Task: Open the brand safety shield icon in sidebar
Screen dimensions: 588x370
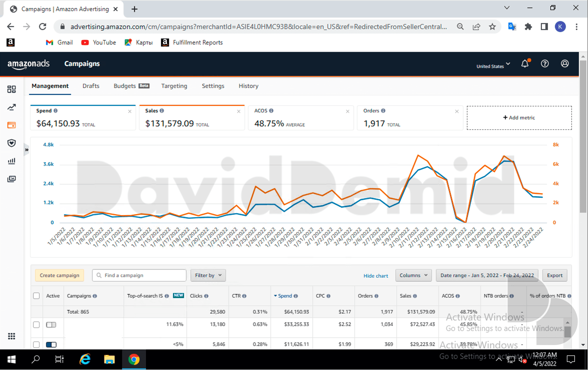Action: tap(11, 143)
